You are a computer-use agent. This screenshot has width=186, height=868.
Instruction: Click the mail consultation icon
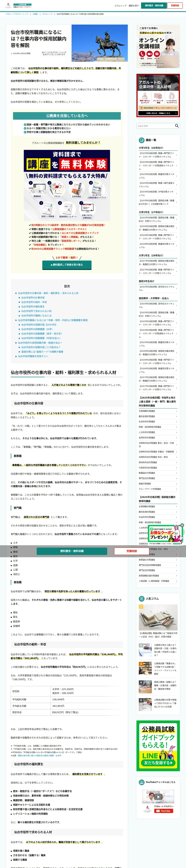157,54
